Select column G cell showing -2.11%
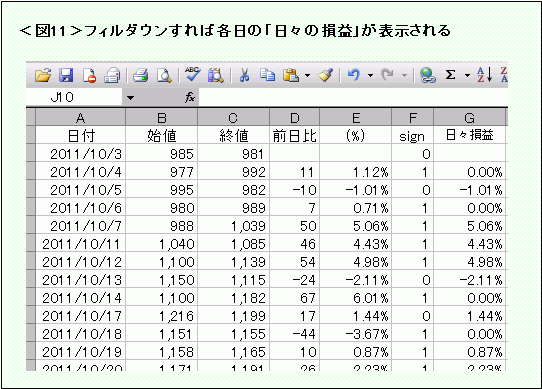This screenshot has height=389, width=542. (469, 279)
